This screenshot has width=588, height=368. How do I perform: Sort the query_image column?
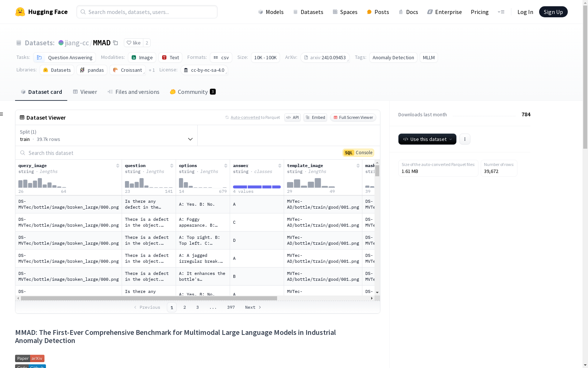118,166
